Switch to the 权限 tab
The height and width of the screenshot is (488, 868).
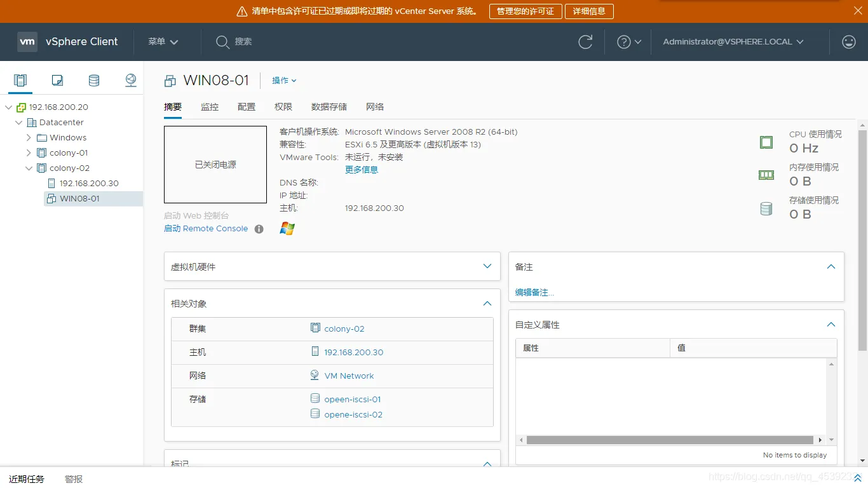[283, 107]
